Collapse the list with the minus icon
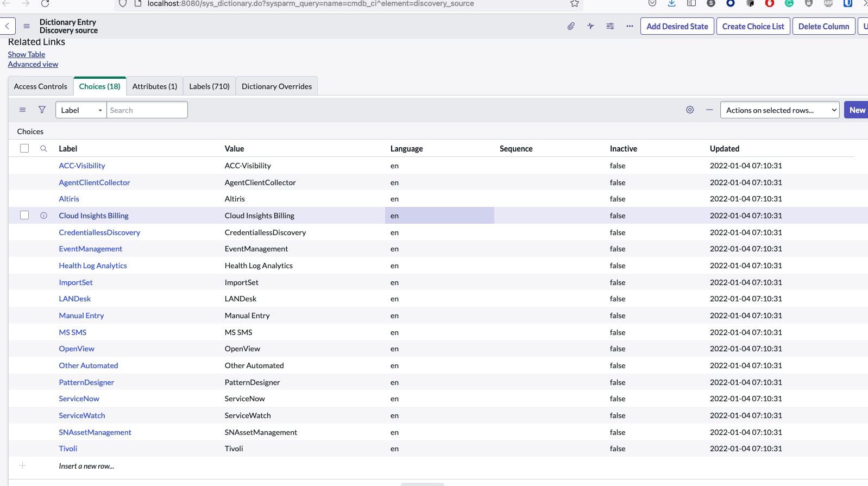 [x=709, y=110]
